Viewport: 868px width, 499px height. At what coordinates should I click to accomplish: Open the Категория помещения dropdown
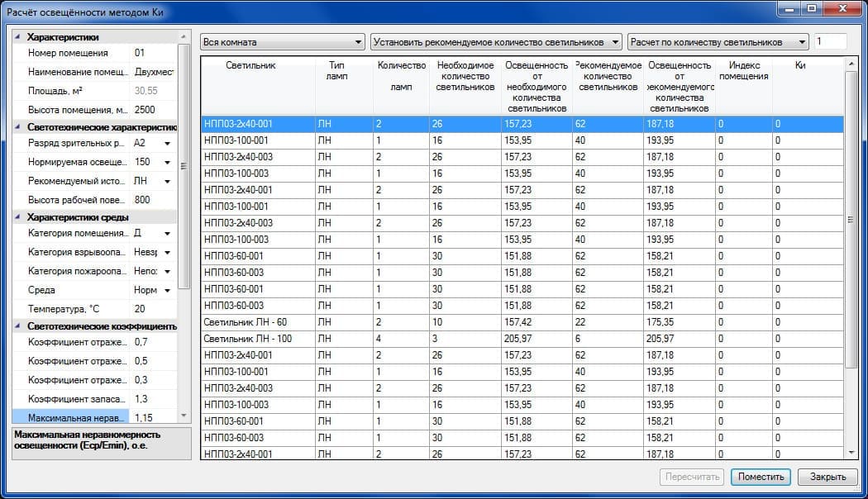167,234
